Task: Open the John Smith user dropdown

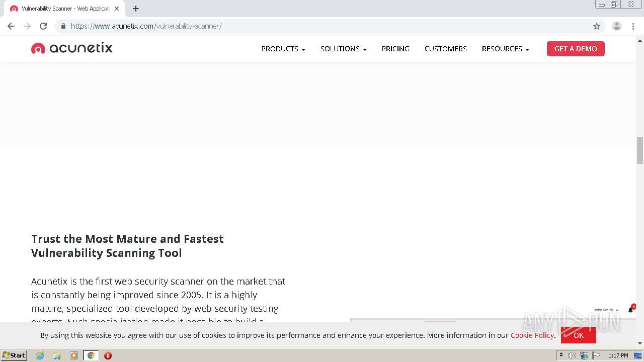Action: (606, 310)
